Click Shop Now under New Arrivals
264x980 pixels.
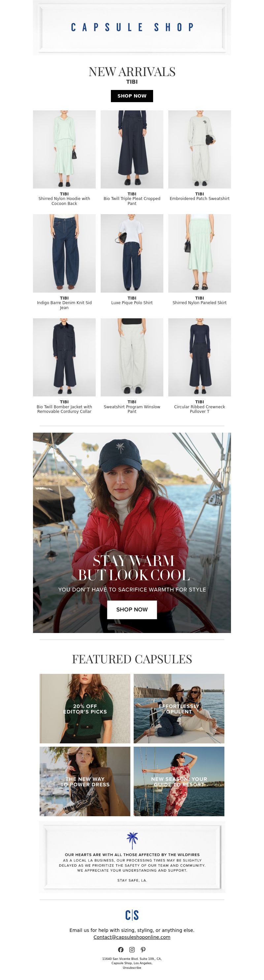132,96
